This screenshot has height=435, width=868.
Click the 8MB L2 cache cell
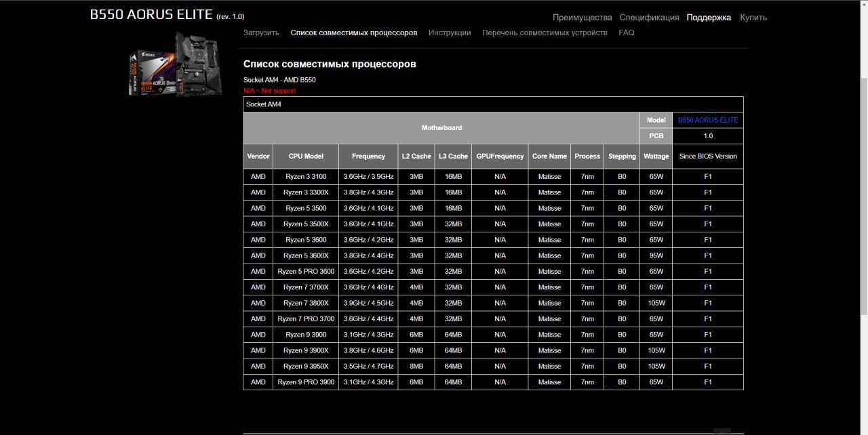[416, 367]
